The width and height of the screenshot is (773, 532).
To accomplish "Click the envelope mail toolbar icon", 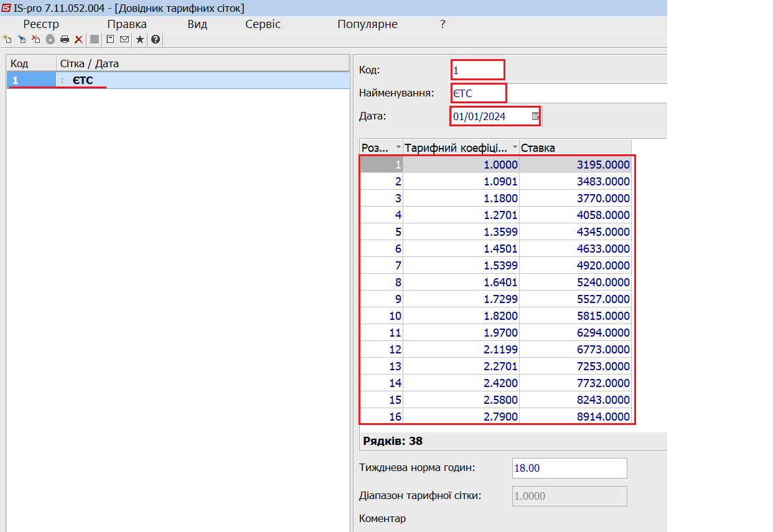I will tap(124, 39).
